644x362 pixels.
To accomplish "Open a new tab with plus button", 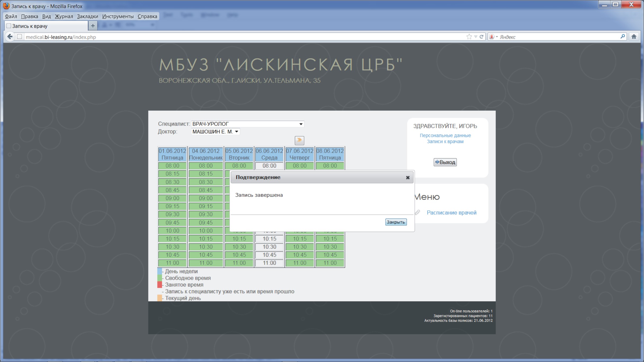I will [x=93, y=26].
